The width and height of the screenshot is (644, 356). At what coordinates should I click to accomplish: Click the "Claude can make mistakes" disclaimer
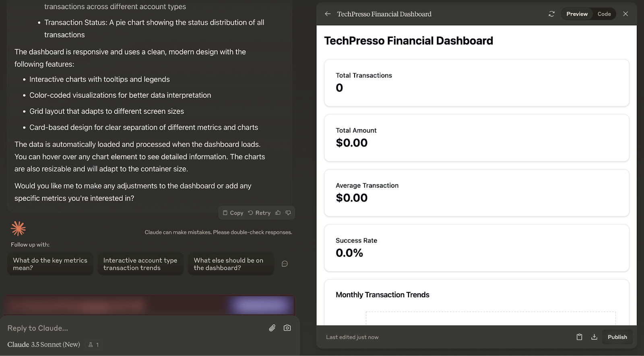(218, 232)
